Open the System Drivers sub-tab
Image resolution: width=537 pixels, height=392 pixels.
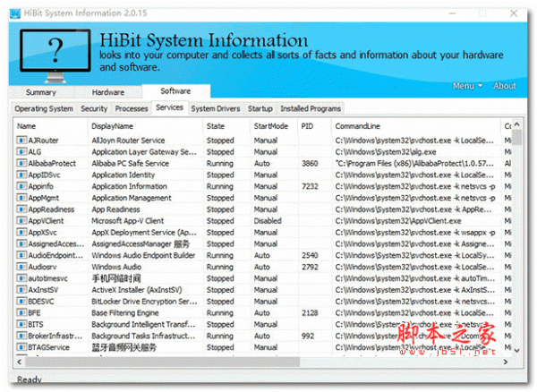tap(216, 108)
